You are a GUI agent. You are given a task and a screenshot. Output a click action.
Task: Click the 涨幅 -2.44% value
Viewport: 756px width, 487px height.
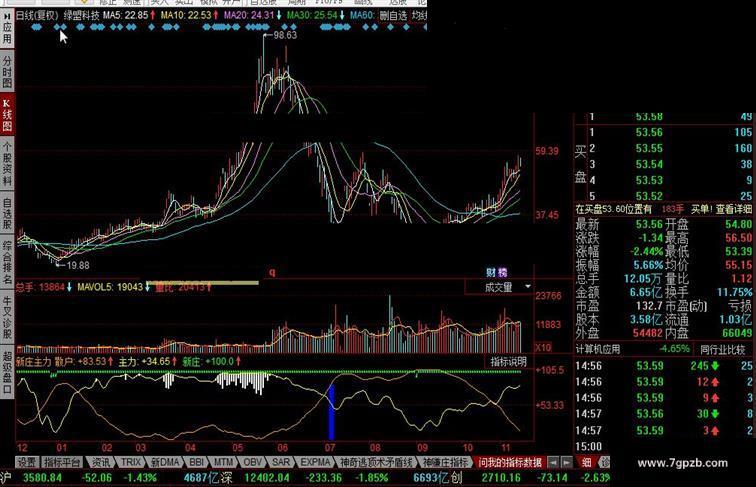click(647, 251)
